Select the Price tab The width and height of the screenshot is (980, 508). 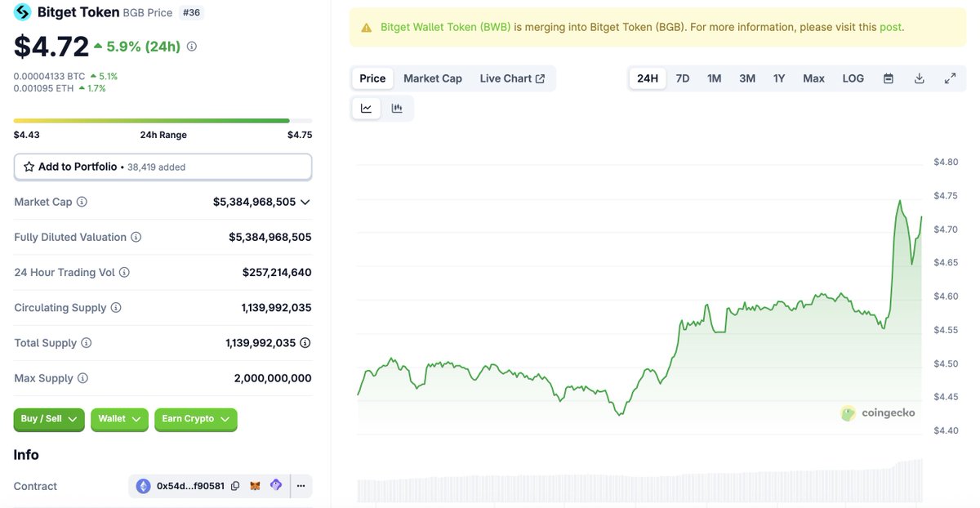[372, 78]
